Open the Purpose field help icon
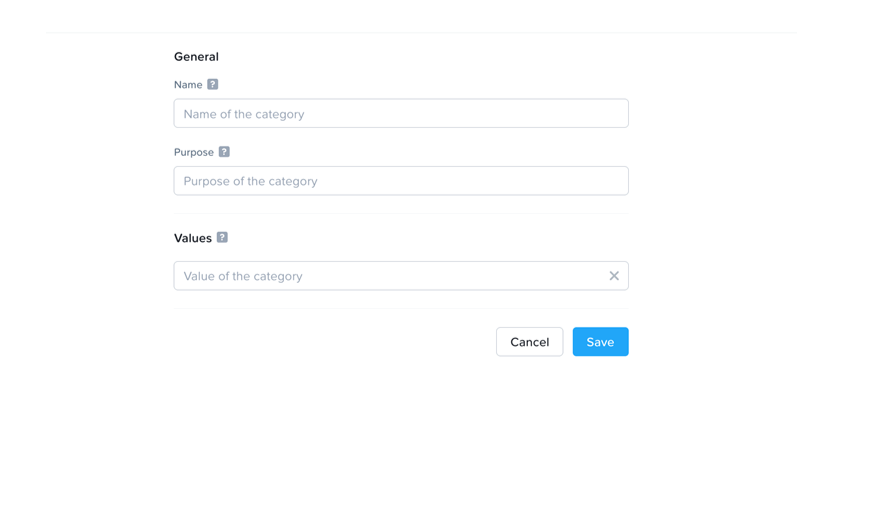 coord(224,152)
